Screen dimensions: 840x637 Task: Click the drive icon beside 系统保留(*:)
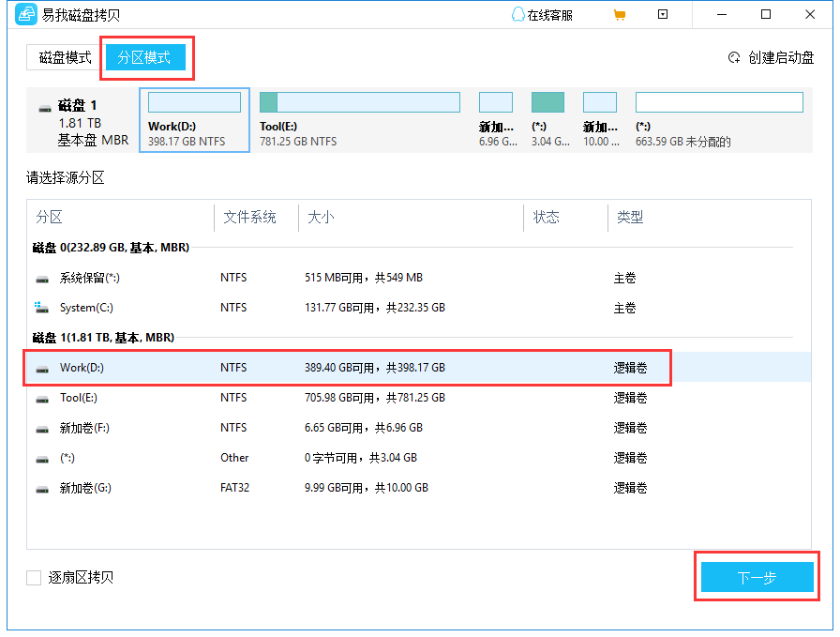pos(41,278)
